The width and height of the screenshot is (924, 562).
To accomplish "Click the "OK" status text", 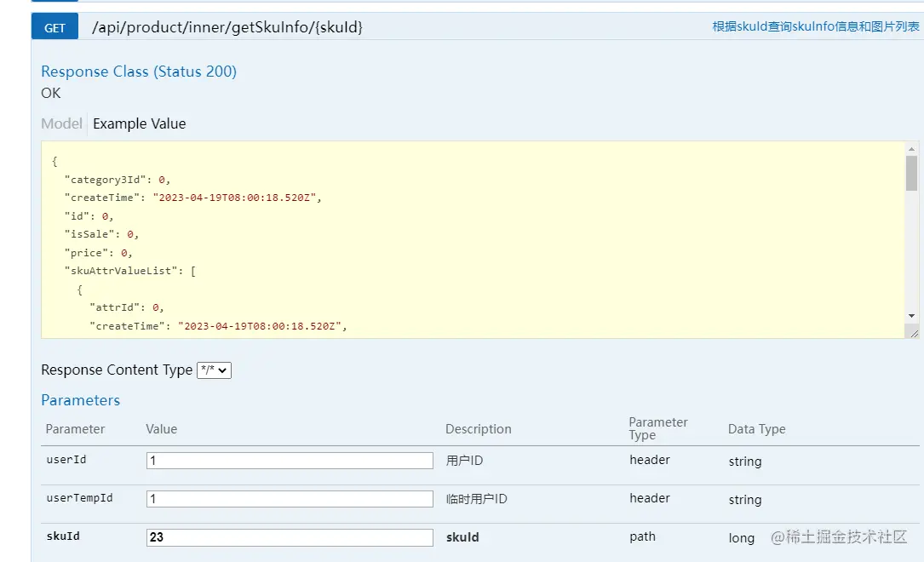I will 51,93.
